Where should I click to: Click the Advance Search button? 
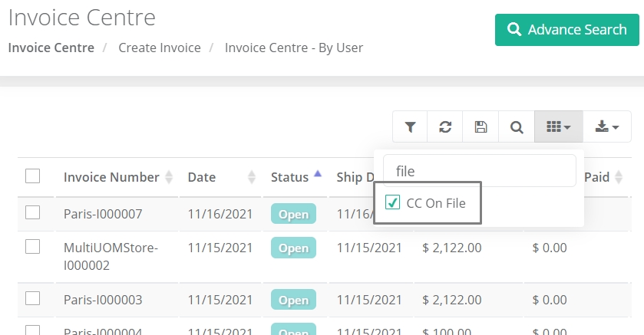click(566, 30)
